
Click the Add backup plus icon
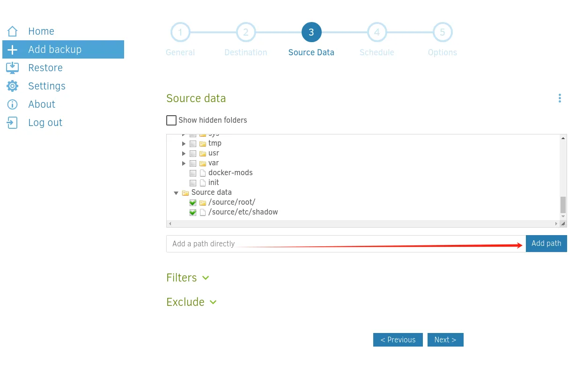tap(12, 50)
